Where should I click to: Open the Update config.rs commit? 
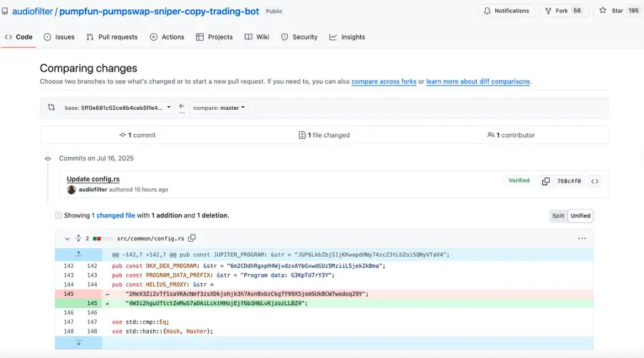pyautogui.click(x=93, y=179)
